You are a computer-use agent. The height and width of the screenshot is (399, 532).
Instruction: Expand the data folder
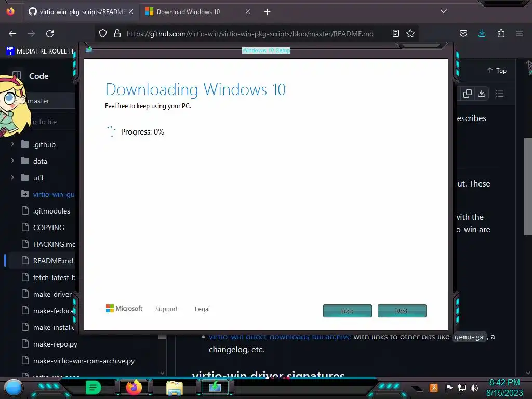12,161
